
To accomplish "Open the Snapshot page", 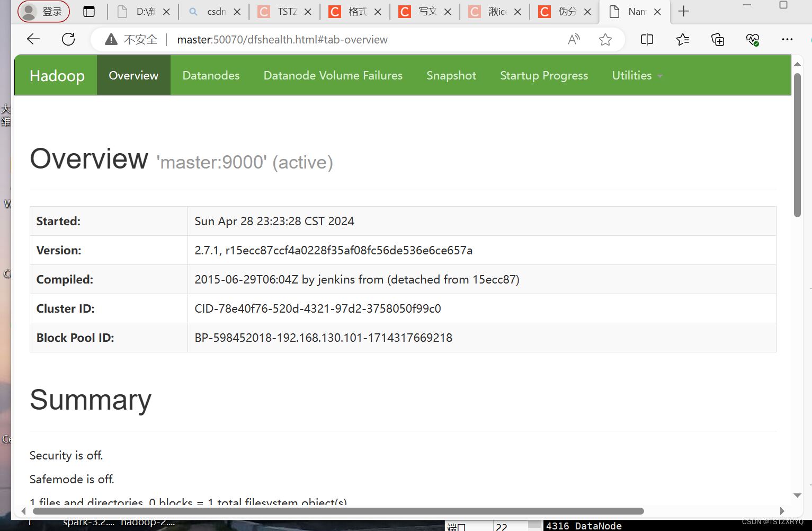I will click(x=451, y=75).
